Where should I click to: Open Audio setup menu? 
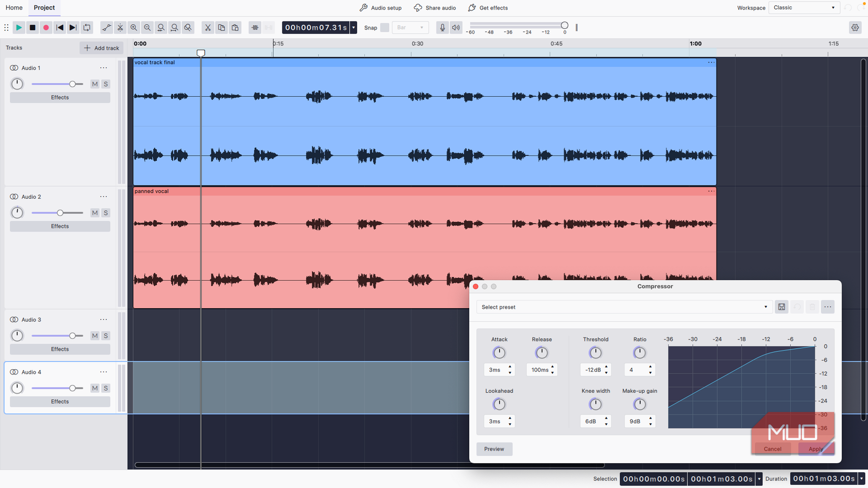(380, 8)
